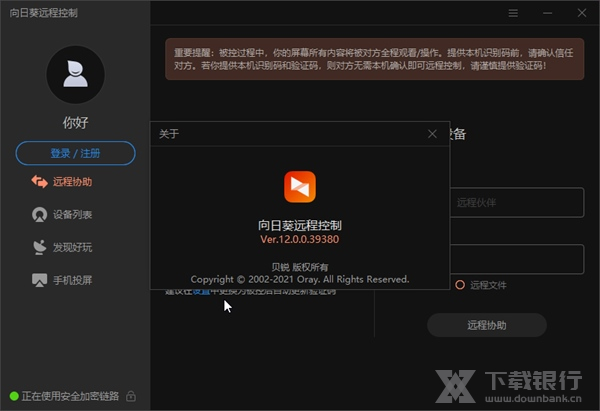Click the 正在使用安全加密链路 status text
Viewport: 600px width, 411px height.
[x=71, y=397]
